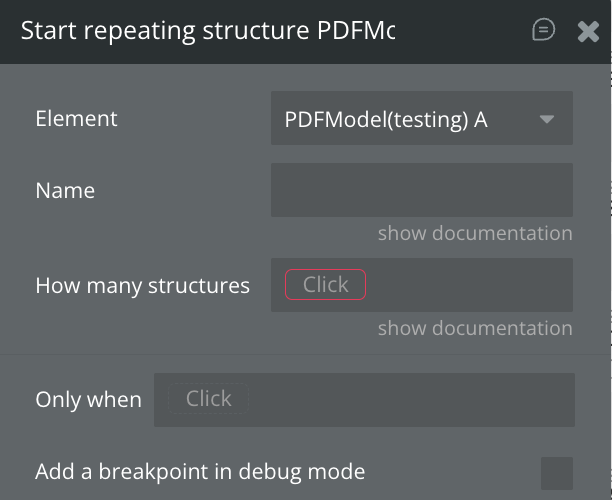The height and width of the screenshot is (500, 612).
Task: Click the How many structures label
Action: click(x=142, y=285)
